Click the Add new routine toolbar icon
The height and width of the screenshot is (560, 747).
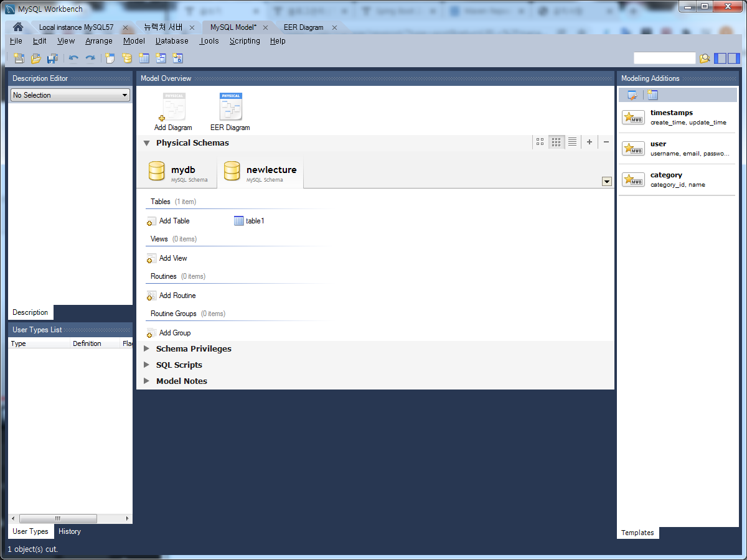[177, 58]
